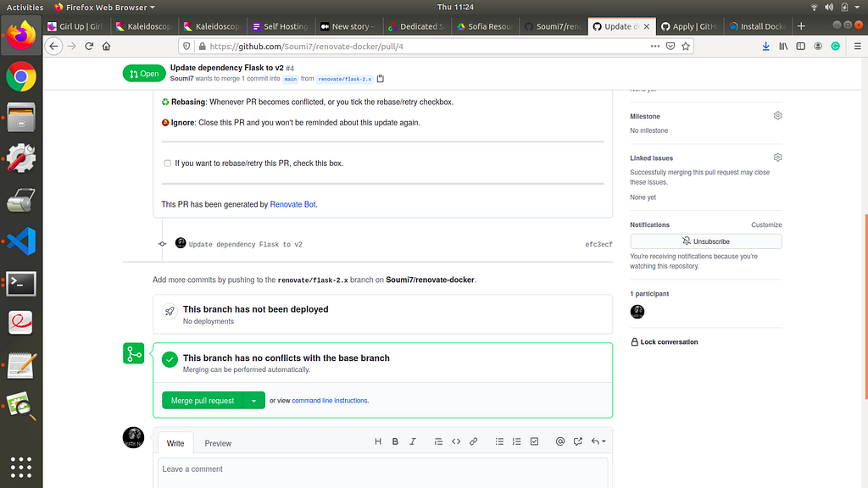868x488 pixels.
Task: Close the current Update dependency tab
Action: tap(646, 26)
